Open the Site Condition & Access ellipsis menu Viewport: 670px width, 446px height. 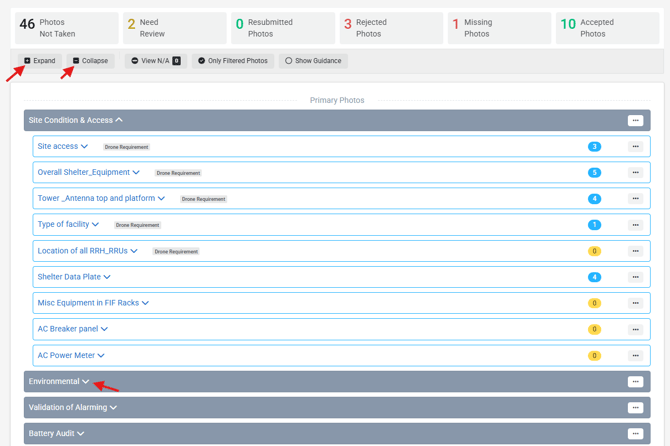tap(635, 120)
